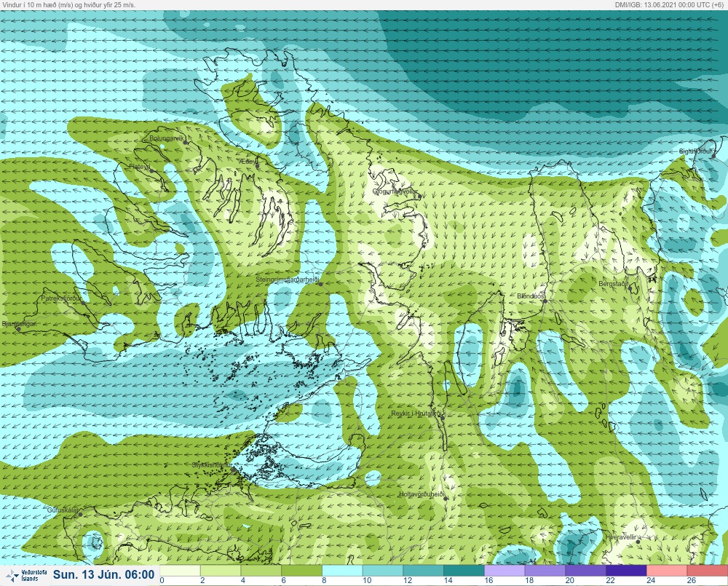Select the Bjargtangar station label
This screenshot has height=586, width=728.
coord(19,324)
